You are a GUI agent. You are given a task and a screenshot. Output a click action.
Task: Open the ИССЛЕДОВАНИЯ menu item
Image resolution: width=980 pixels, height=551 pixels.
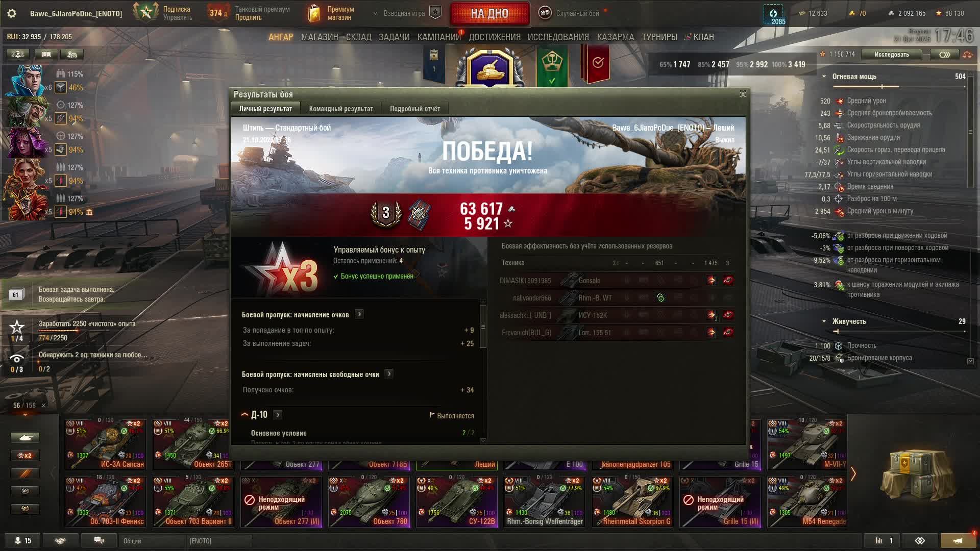pos(558,37)
